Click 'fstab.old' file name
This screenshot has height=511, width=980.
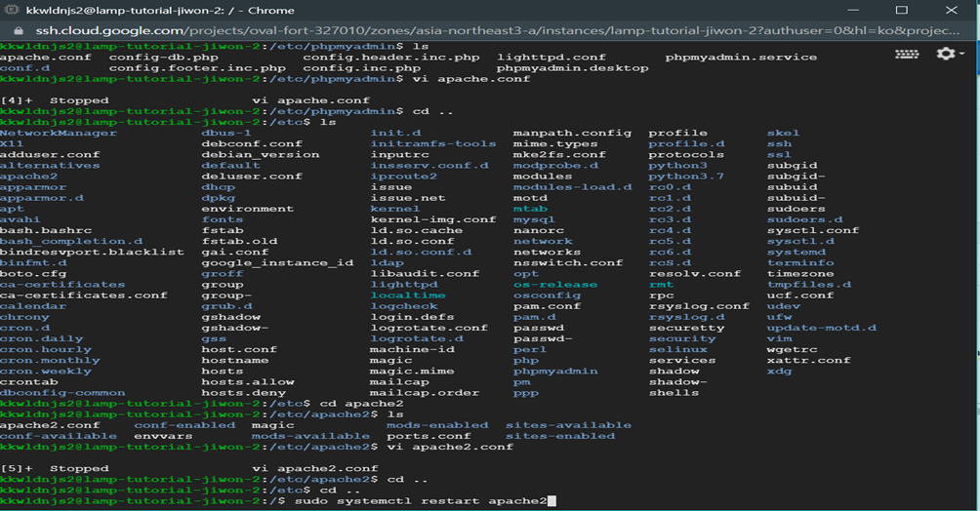(x=239, y=241)
